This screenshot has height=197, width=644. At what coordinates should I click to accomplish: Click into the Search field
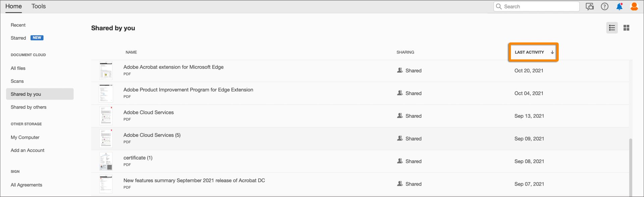coord(540,7)
